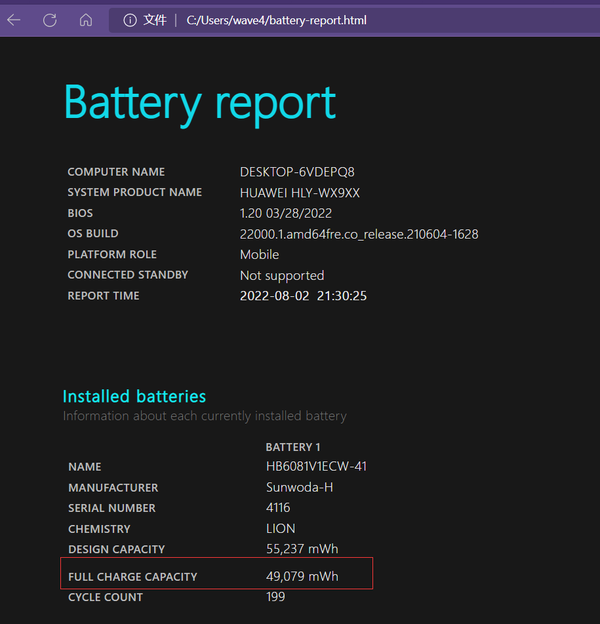Screen dimensions: 600x624
Task: Select the BIOS value '1.20 03/28/2022'
Action: (286, 213)
